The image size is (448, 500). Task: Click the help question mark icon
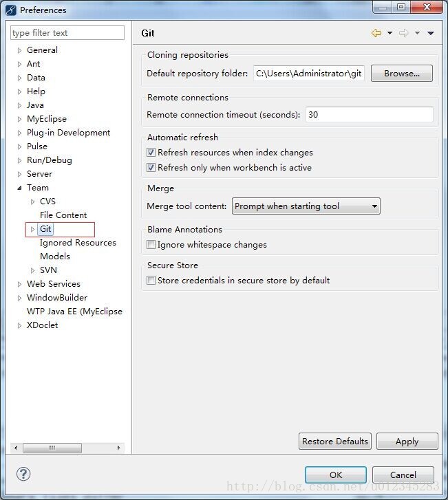23,474
